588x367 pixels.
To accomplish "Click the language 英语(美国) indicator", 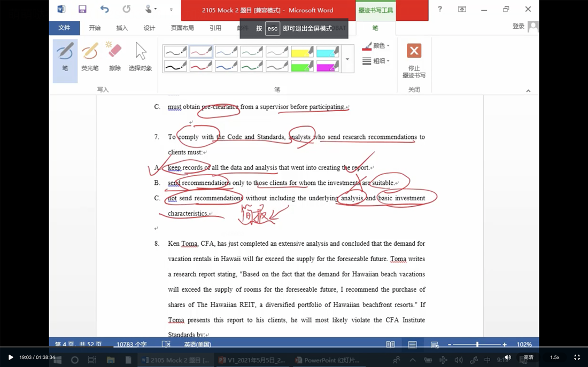I will click(198, 344).
